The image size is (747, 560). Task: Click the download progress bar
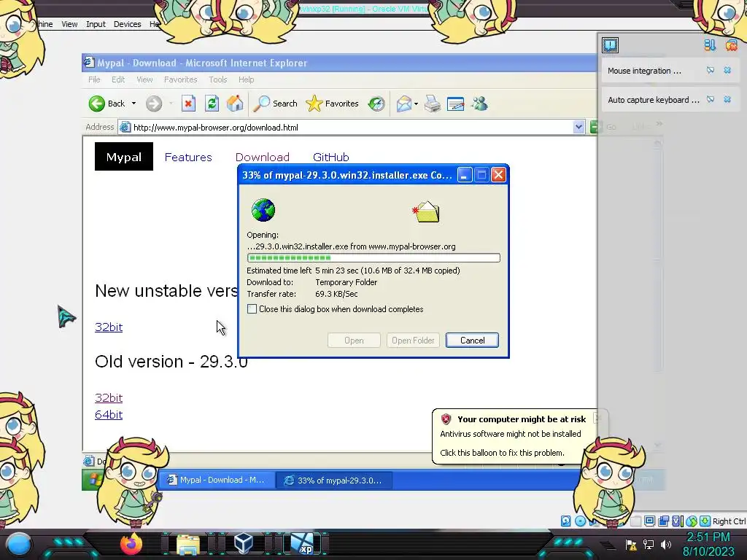373,257
